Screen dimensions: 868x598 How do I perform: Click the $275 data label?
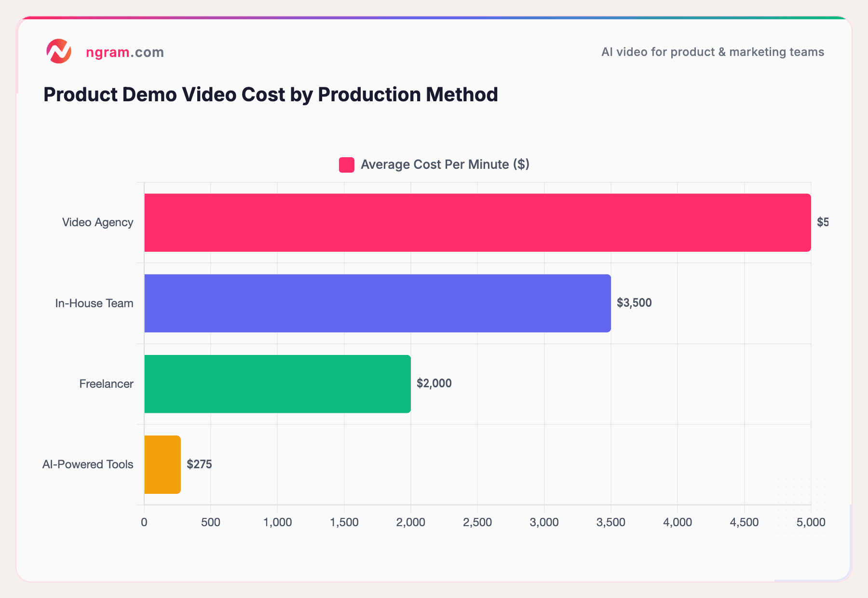pyautogui.click(x=199, y=464)
